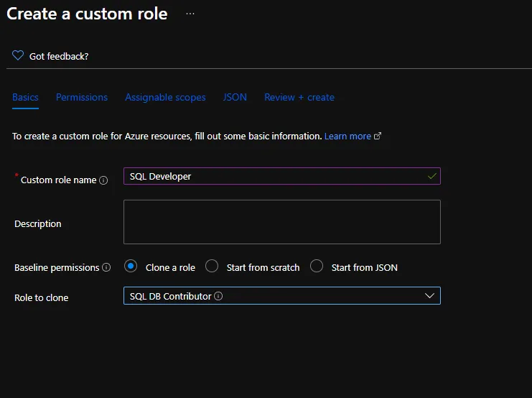Screen dimensions: 532x398
Task: Click the external link icon beside Learn more
Action: coord(378,136)
